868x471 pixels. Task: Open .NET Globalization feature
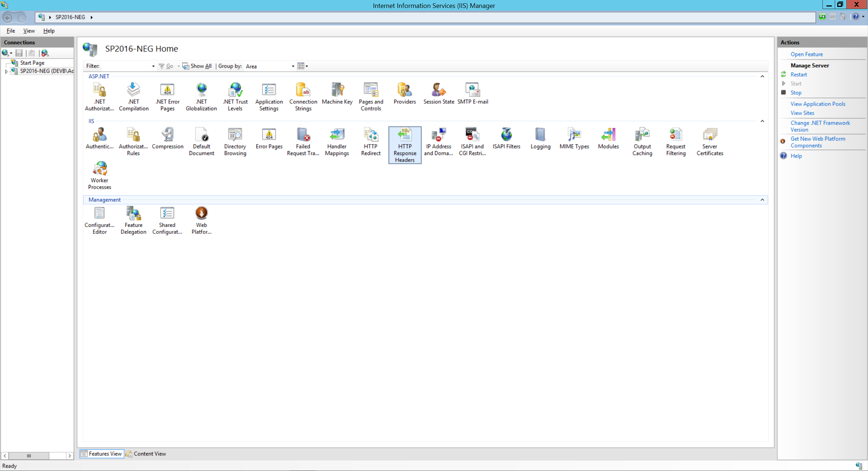(201, 97)
